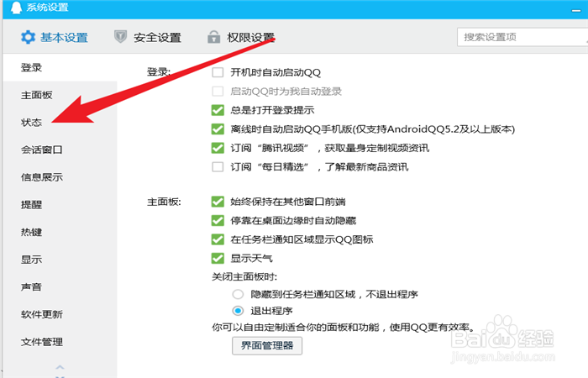Minimize the 系统设置 window

coord(576,10)
